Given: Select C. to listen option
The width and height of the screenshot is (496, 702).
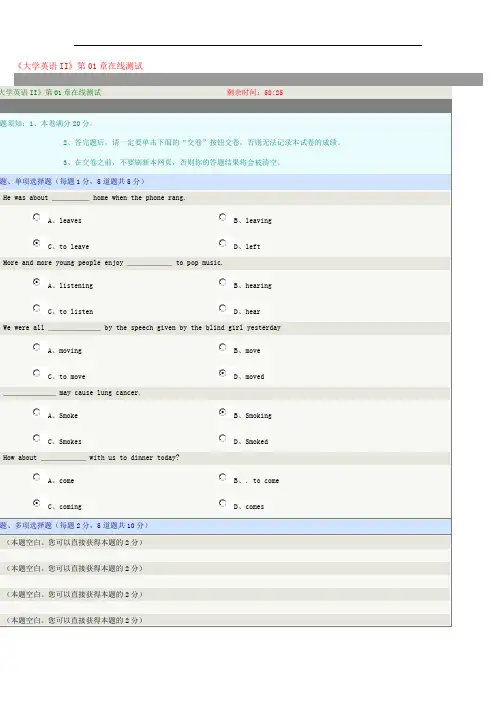Looking at the screenshot, I should point(37,308).
